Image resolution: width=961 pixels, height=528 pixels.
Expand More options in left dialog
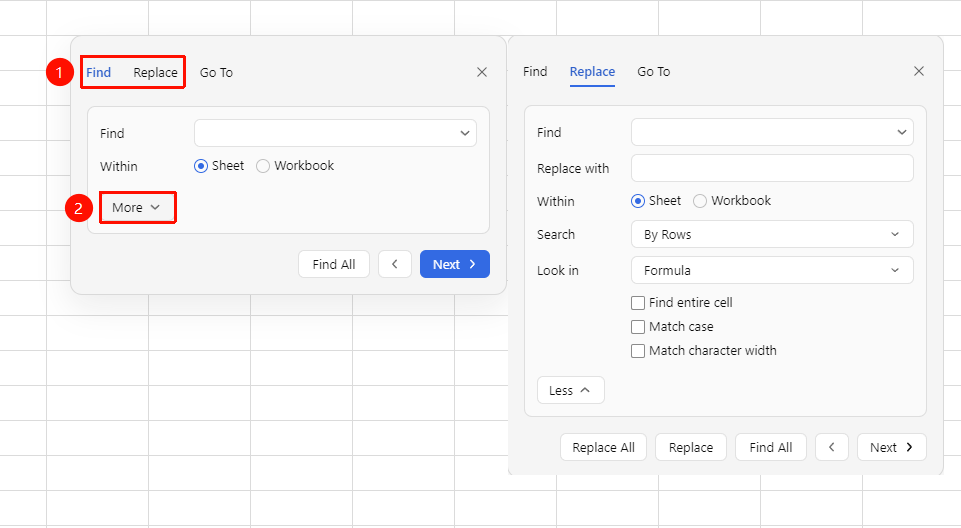coord(136,208)
